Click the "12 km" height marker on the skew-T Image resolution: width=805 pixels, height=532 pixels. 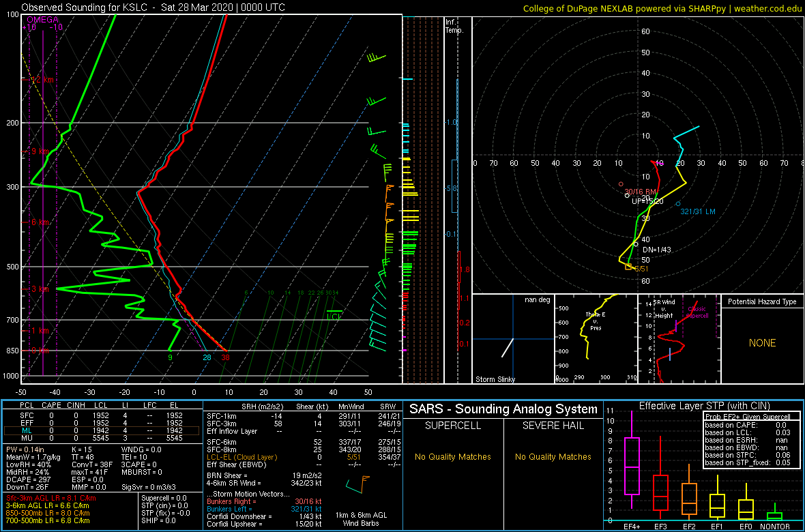click(x=42, y=80)
